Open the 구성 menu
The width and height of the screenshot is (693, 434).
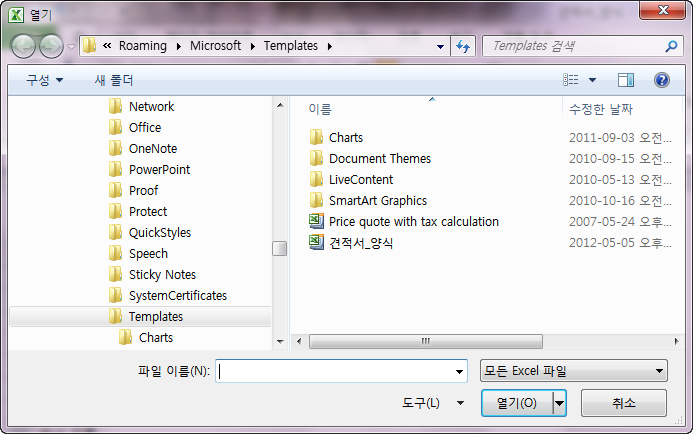(45, 80)
